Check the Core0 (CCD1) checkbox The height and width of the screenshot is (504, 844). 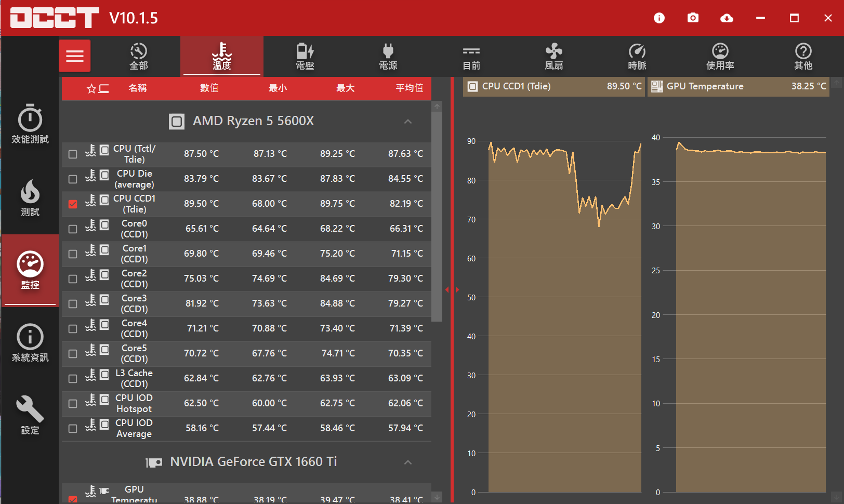coord(73,229)
